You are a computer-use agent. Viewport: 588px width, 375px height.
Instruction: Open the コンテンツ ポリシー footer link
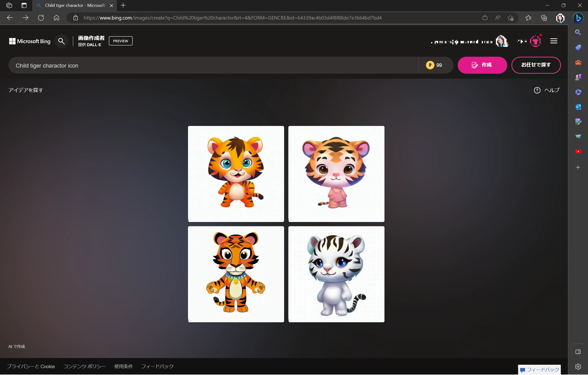[85, 367]
